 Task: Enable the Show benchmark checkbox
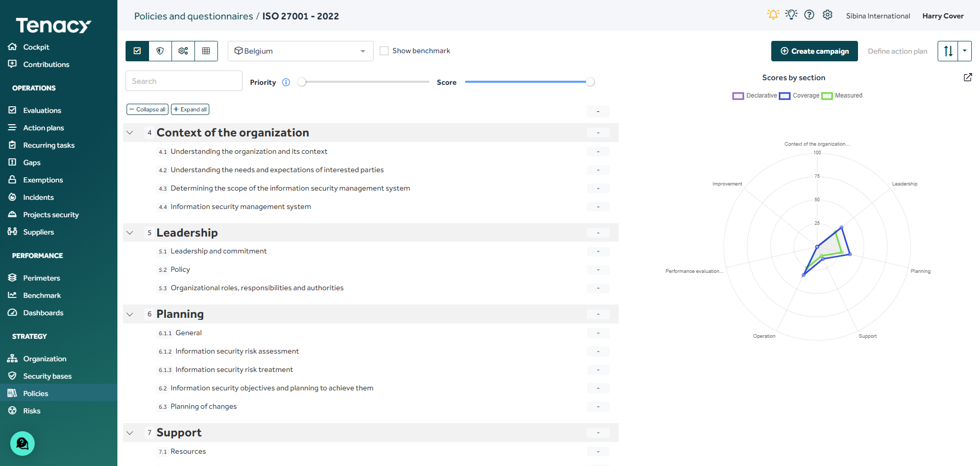[x=384, y=51]
